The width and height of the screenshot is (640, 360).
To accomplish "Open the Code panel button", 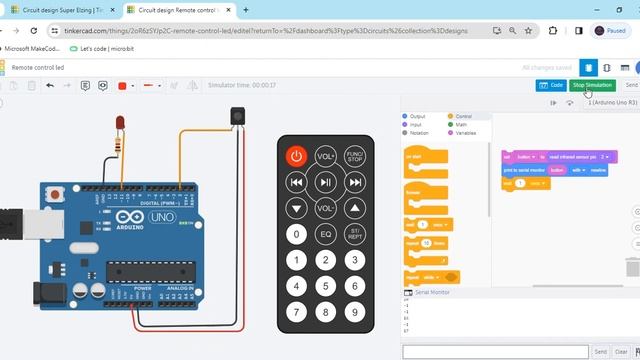I will point(551,85).
